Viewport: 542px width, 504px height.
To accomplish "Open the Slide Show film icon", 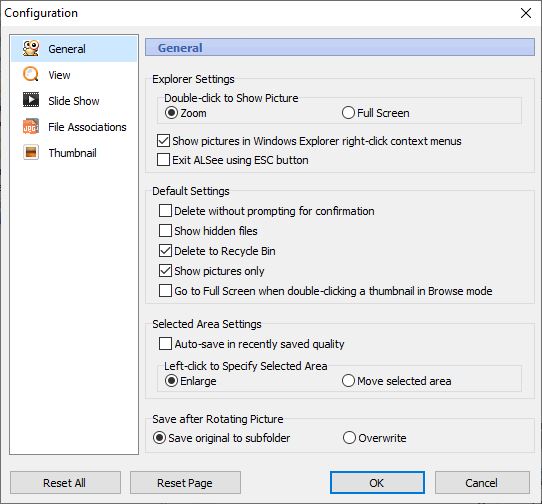I will (x=31, y=100).
